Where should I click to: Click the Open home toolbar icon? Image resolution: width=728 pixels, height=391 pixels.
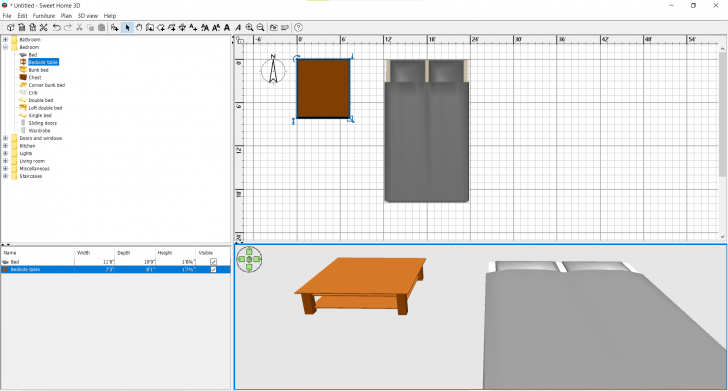(x=21, y=28)
